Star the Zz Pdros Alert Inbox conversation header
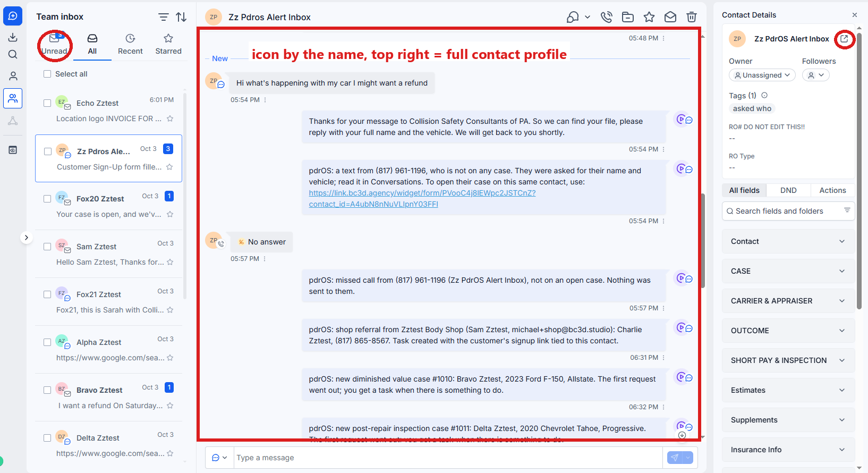 point(649,17)
